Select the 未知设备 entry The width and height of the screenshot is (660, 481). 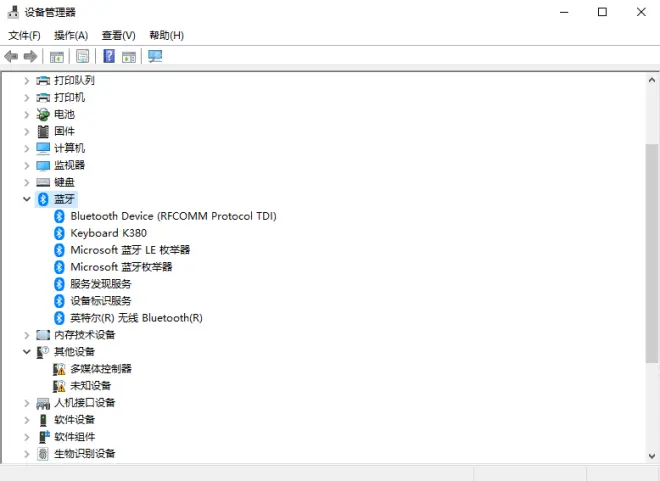pyautogui.click(x=90, y=386)
